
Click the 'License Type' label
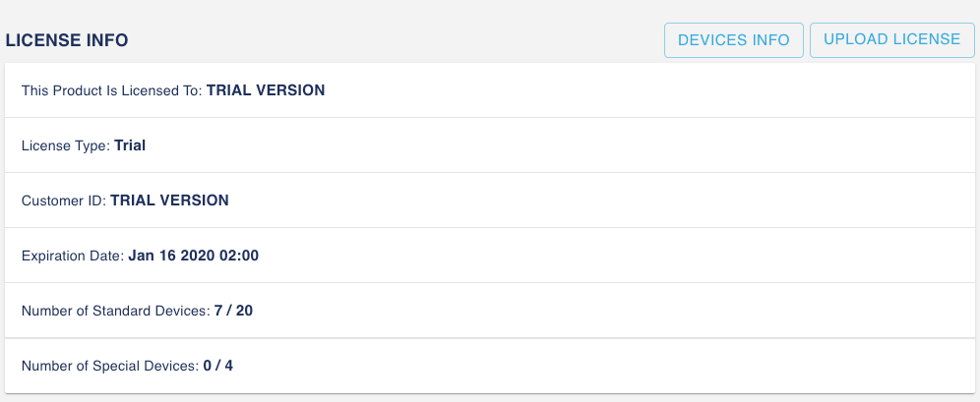66,145
